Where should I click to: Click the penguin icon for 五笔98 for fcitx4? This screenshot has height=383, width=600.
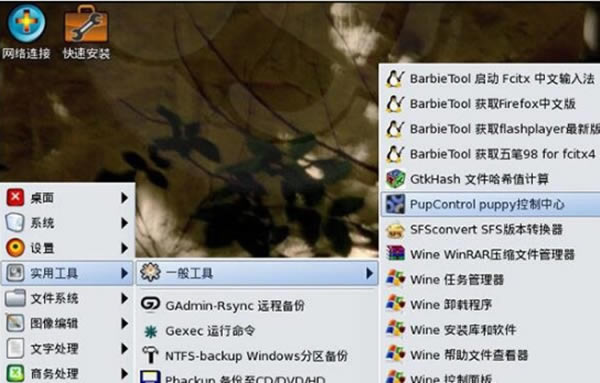coord(395,154)
